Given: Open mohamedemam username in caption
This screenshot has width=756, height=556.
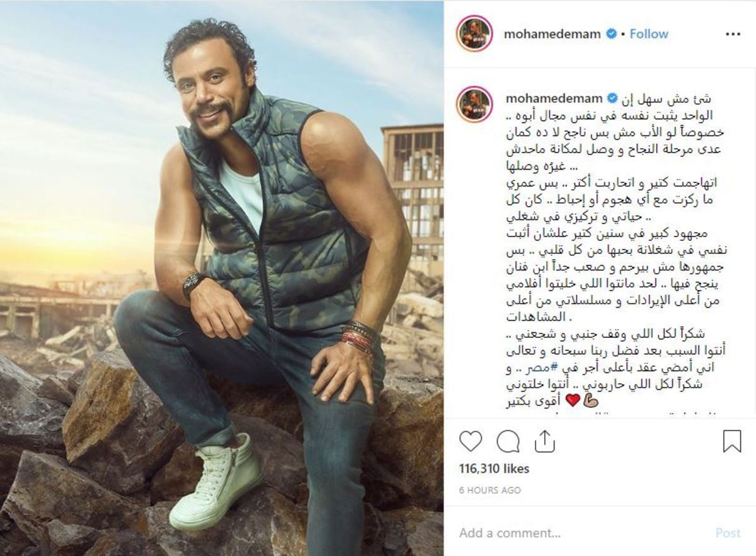Looking at the screenshot, I should click(x=552, y=98).
